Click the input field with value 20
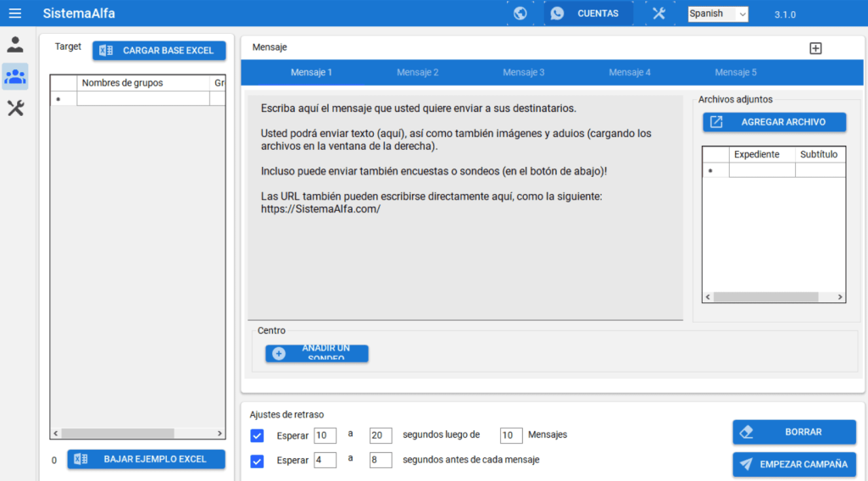 click(381, 435)
